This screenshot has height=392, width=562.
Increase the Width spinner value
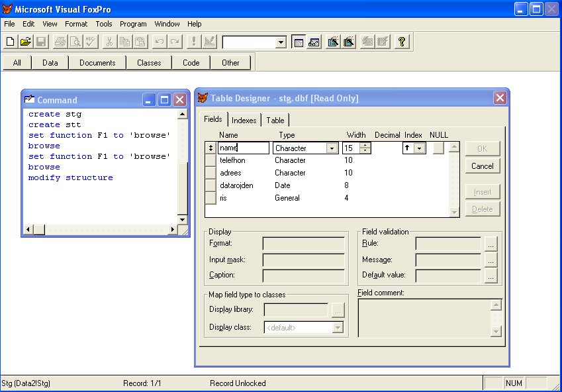[365, 145]
